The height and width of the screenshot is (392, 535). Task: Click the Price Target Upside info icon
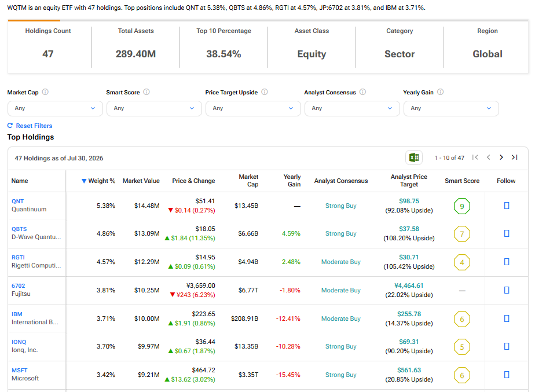[x=265, y=92]
